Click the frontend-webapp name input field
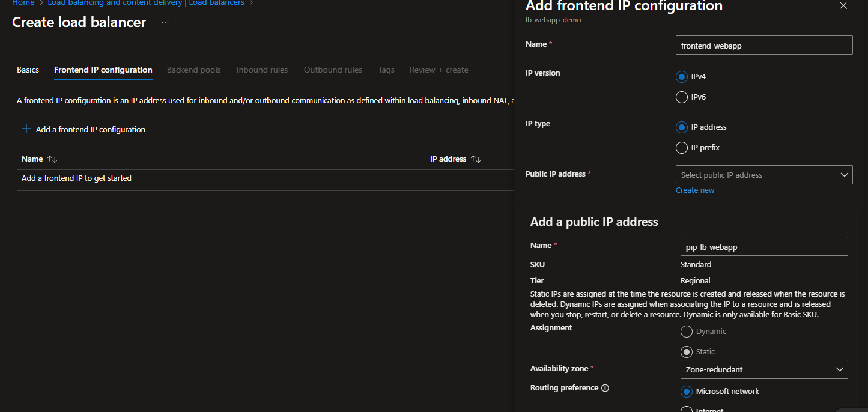The image size is (868, 412). point(763,46)
